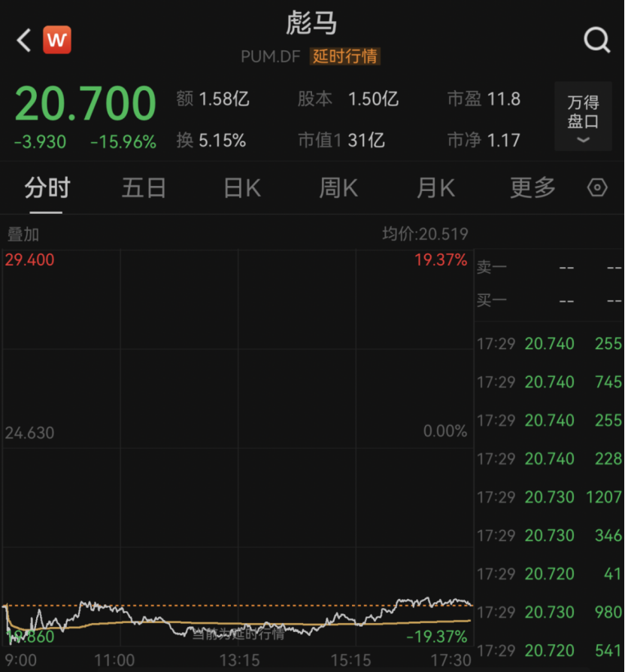This screenshot has width=625, height=672.
Task: Open chart settings hexagon icon
Action: 597,187
